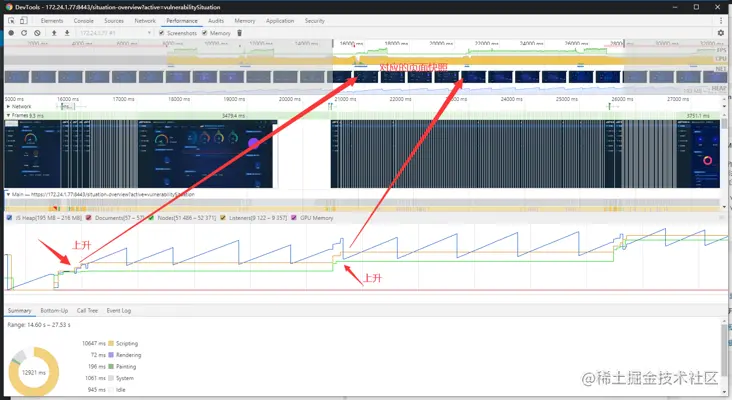
Task: Select the Performance tab
Action: click(182, 21)
